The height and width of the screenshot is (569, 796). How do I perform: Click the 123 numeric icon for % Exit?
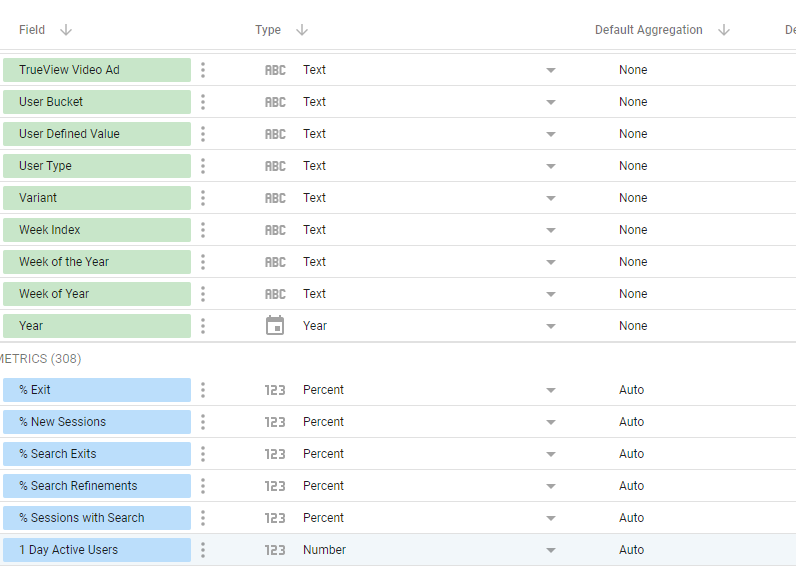(275, 390)
